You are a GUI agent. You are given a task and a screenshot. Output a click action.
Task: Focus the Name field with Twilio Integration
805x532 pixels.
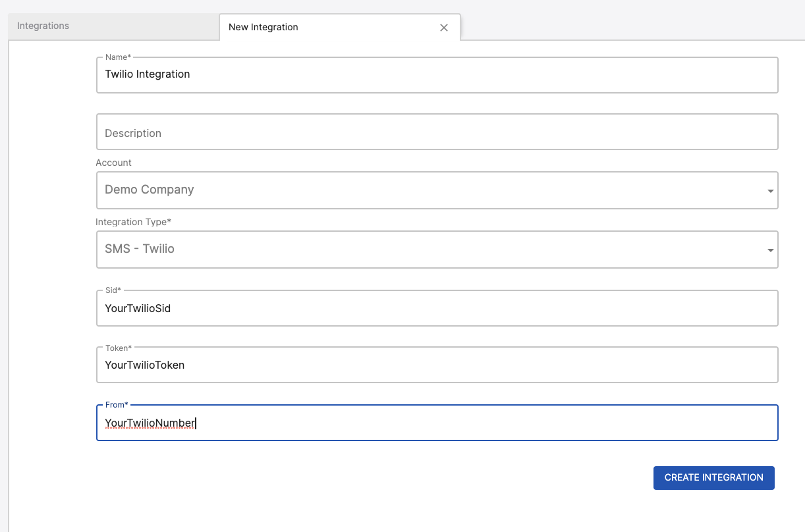pos(437,74)
